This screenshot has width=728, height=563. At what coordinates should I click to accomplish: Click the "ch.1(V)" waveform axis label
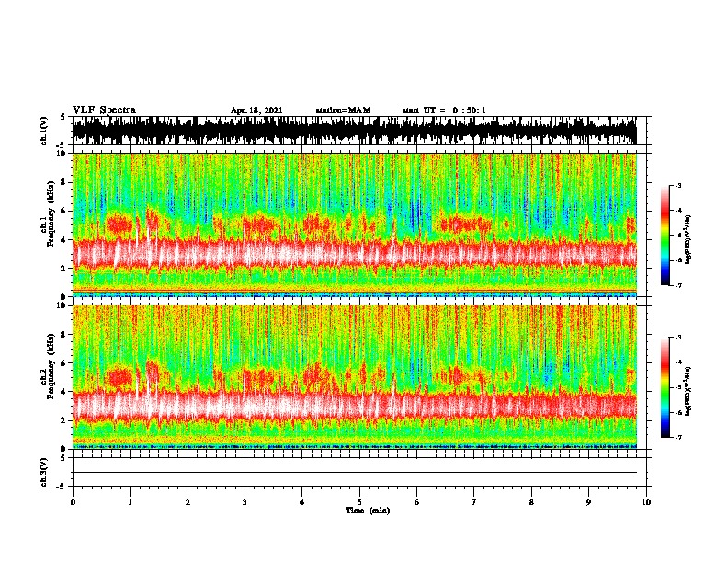coord(44,131)
